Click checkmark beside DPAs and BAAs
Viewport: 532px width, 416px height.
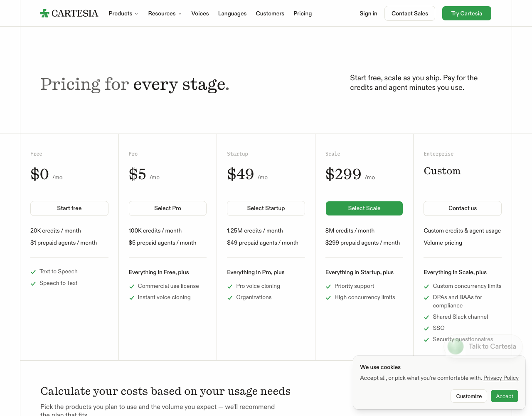tap(426, 298)
